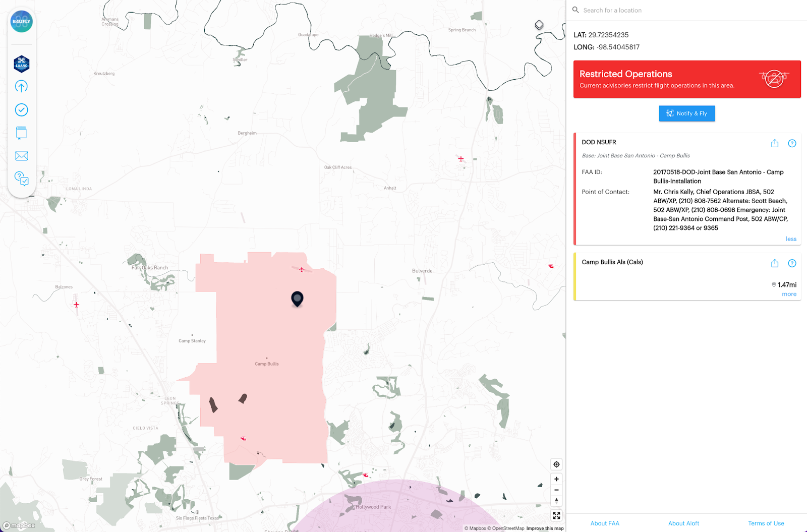
Task: Toggle fullscreen map view
Action: coord(556,515)
